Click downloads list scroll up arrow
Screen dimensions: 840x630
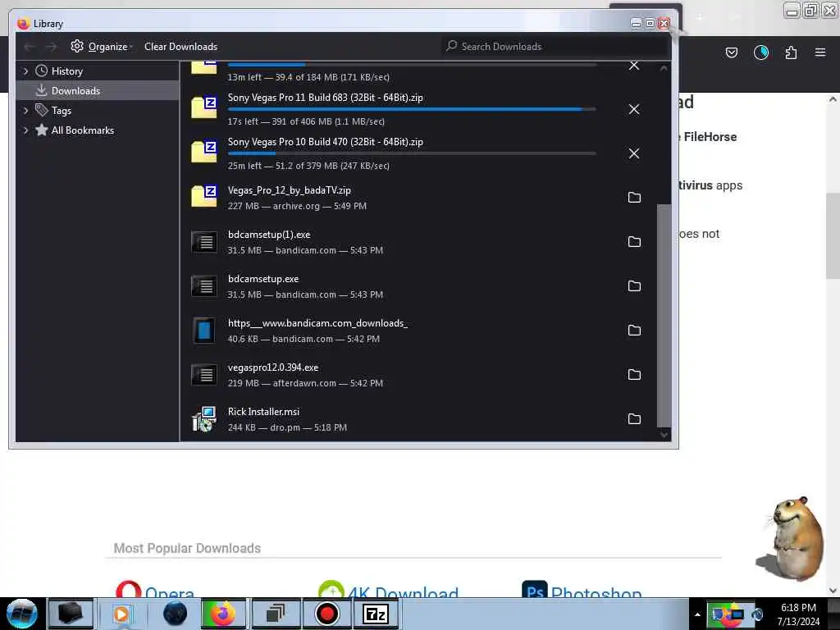coord(664,68)
